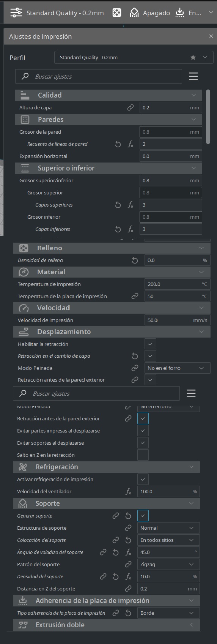Click link icon for Ángulo de voladizo del soporte
217x644 pixels.
tap(103, 552)
